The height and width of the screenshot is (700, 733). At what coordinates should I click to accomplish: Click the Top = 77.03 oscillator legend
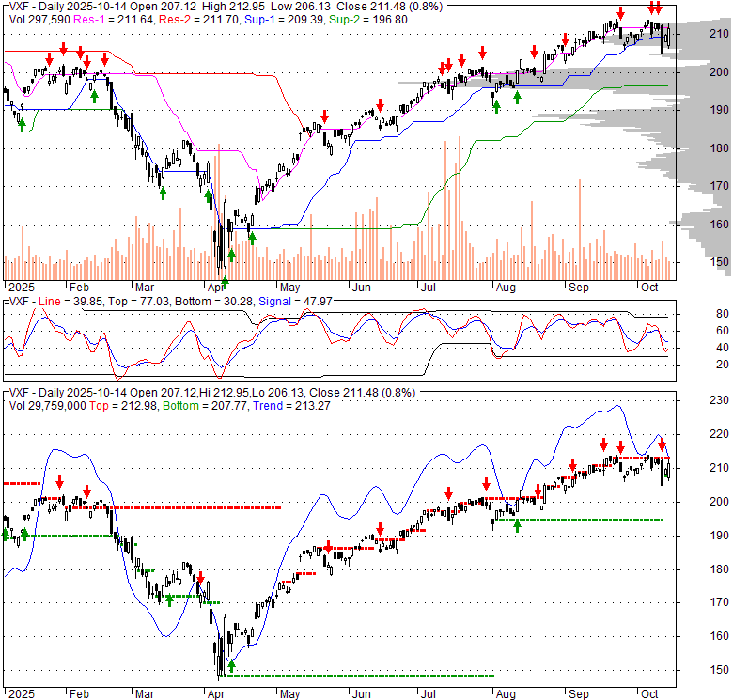click(138, 302)
